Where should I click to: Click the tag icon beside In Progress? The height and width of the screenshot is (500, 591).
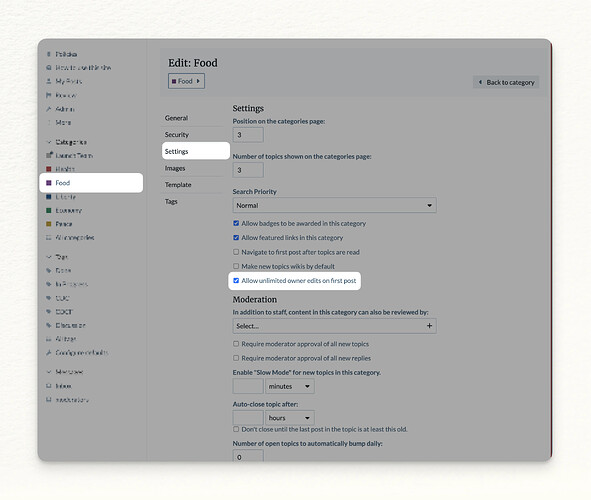pos(49,284)
